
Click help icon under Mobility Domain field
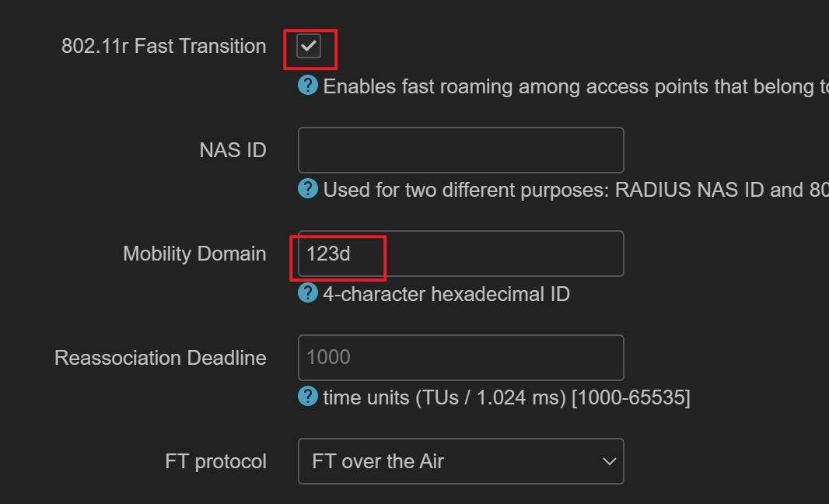click(308, 292)
